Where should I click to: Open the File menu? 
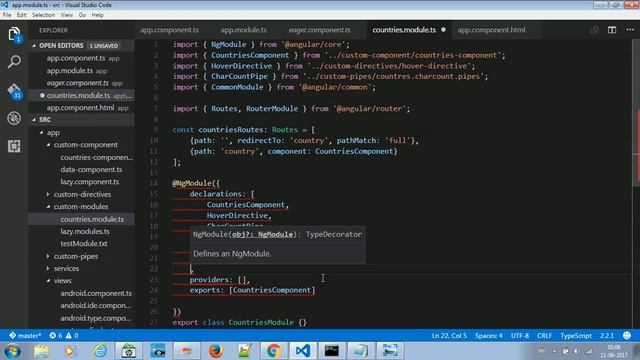(7, 15)
